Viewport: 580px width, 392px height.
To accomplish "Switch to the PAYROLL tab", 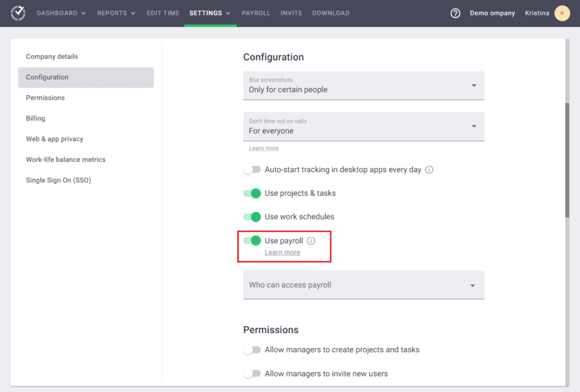I will 256,12.
